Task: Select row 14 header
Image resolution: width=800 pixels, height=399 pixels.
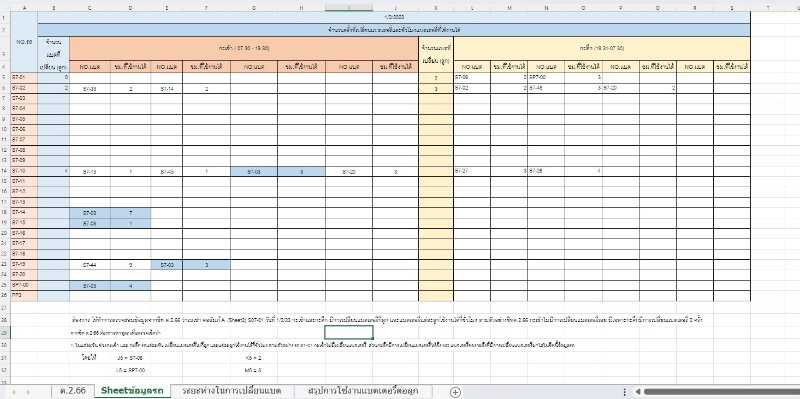Action: pos(5,171)
